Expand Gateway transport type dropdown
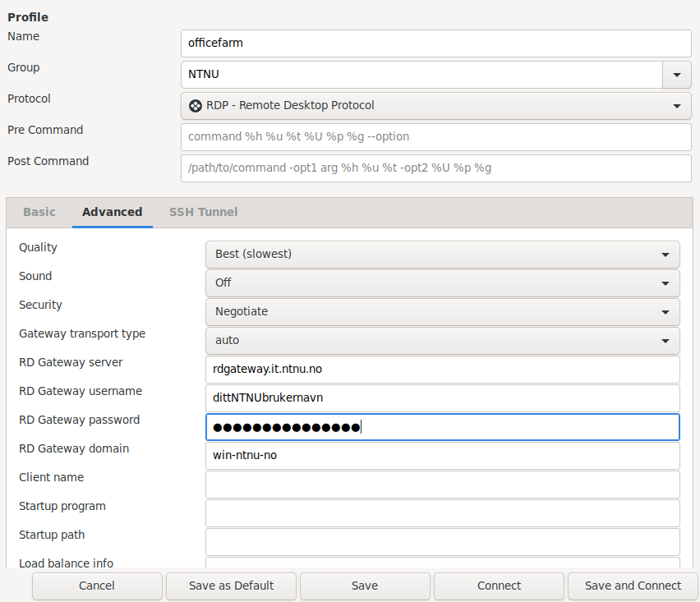 tap(442, 341)
